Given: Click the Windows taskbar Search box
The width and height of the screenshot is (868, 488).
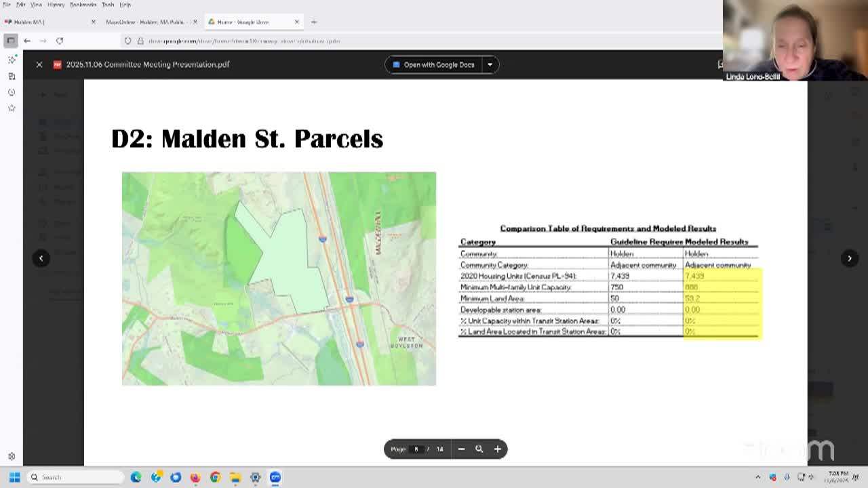Looking at the screenshot, I should tap(75, 477).
